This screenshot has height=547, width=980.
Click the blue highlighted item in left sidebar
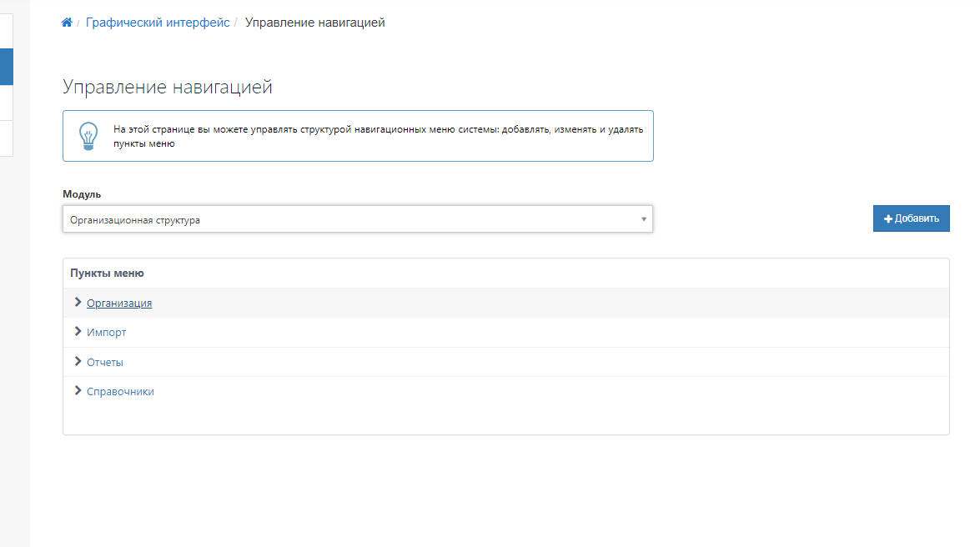point(7,67)
